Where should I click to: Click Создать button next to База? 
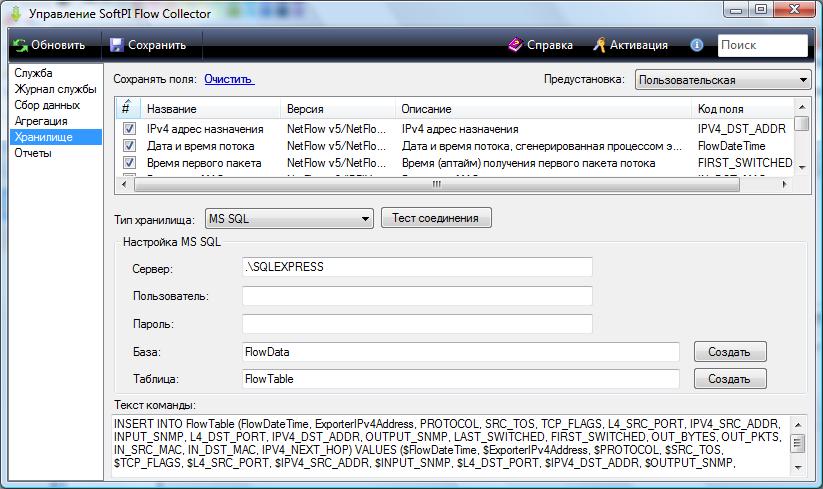[730, 352]
